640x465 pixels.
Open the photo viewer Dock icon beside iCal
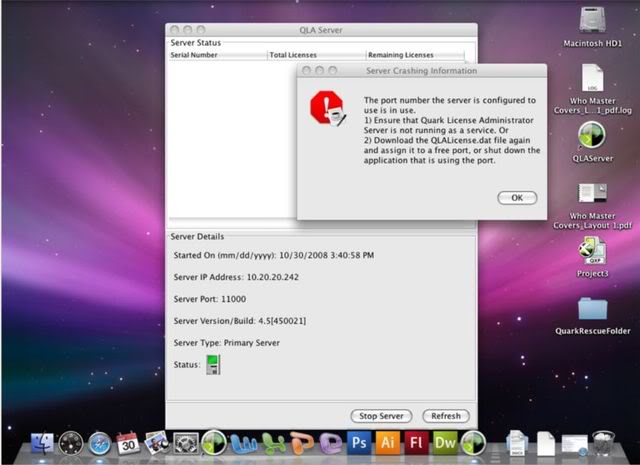[x=156, y=443]
